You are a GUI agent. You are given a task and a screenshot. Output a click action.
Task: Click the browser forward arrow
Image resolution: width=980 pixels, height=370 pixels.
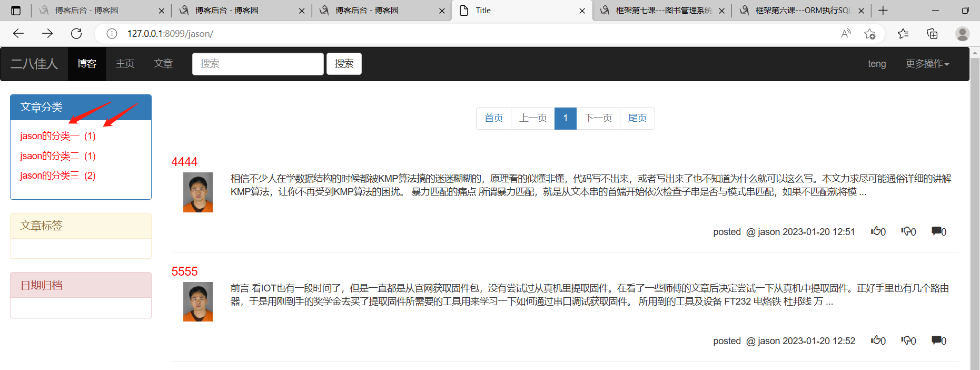[47, 34]
